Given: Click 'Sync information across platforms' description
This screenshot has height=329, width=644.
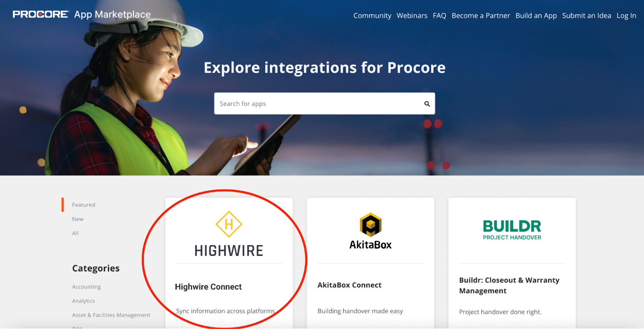Looking at the screenshot, I should pos(225,311).
